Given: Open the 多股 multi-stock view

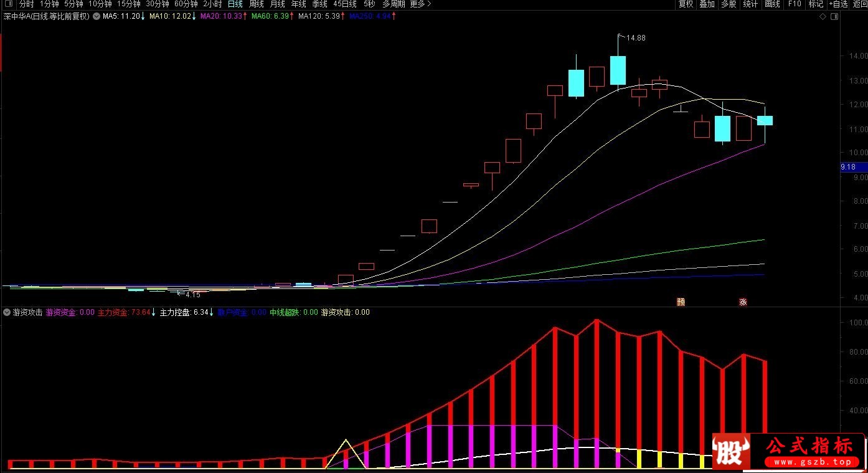Looking at the screenshot, I should coord(729,4).
